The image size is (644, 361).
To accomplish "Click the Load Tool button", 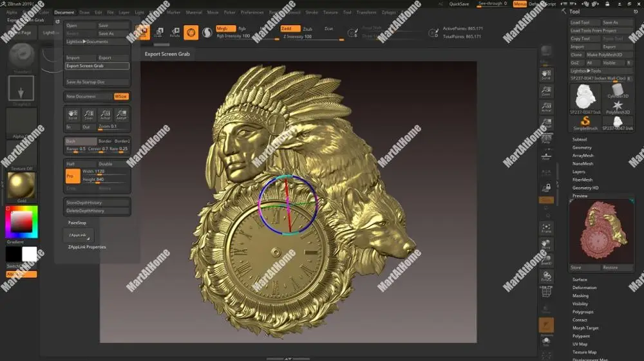I will [x=585, y=22].
